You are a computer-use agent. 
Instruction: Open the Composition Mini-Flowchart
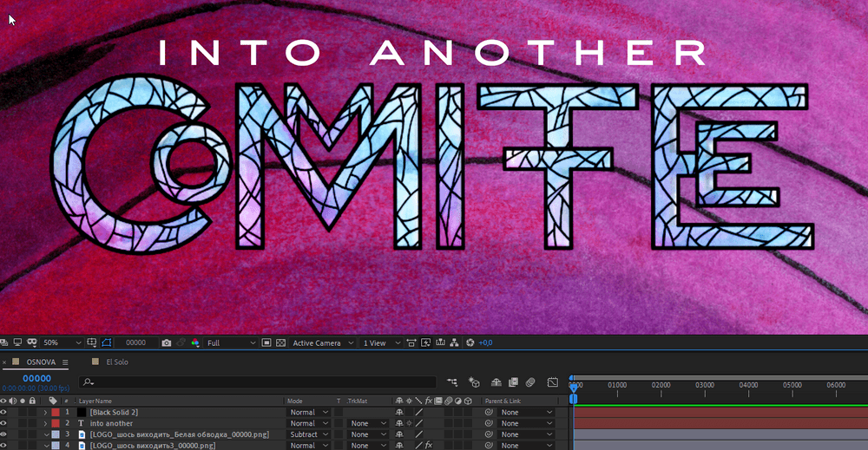click(x=453, y=382)
